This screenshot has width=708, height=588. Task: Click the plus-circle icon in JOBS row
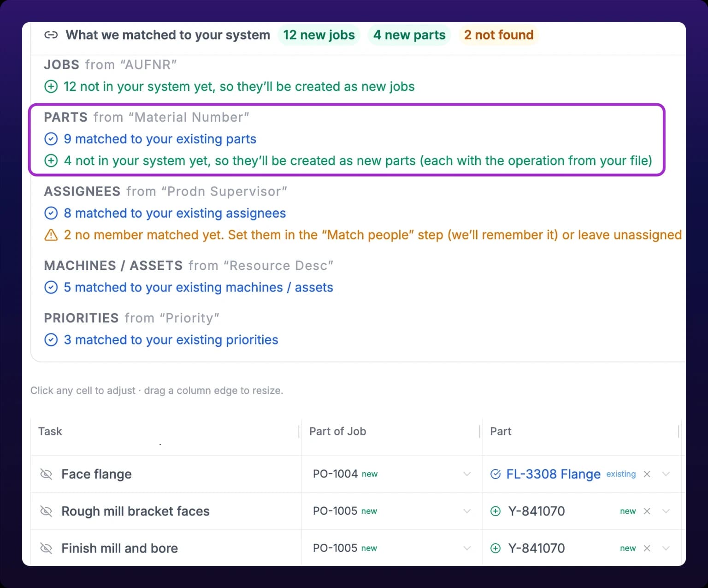51,86
